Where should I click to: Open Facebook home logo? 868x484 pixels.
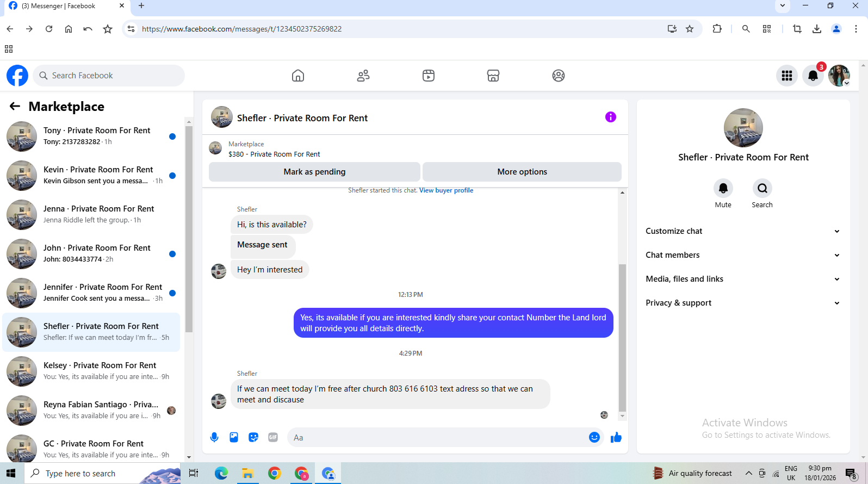17,76
